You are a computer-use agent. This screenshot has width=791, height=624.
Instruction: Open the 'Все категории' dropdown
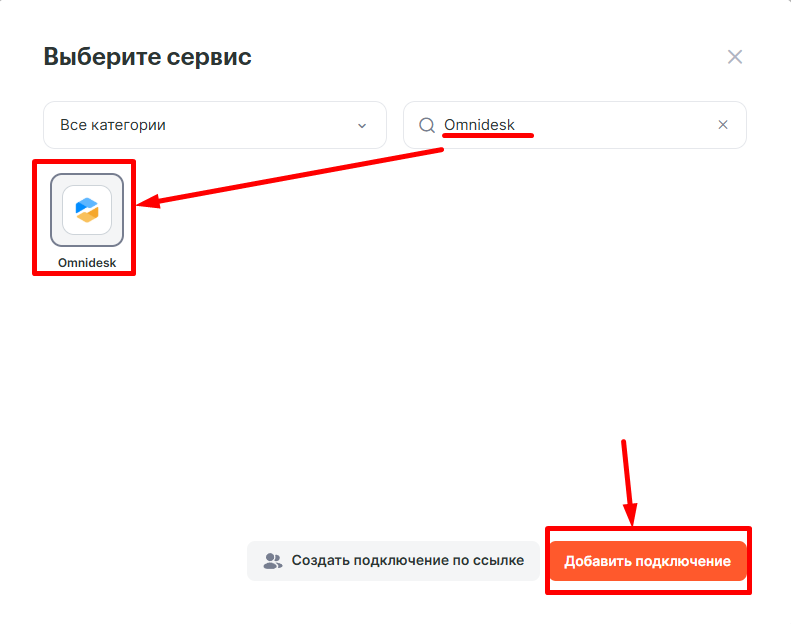(x=214, y=125)
